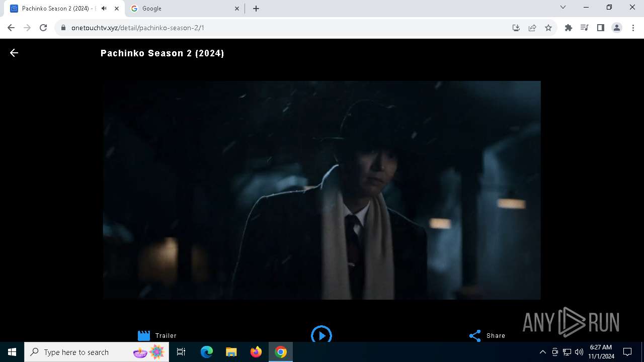Switch to the Google tab

(184, 9)
